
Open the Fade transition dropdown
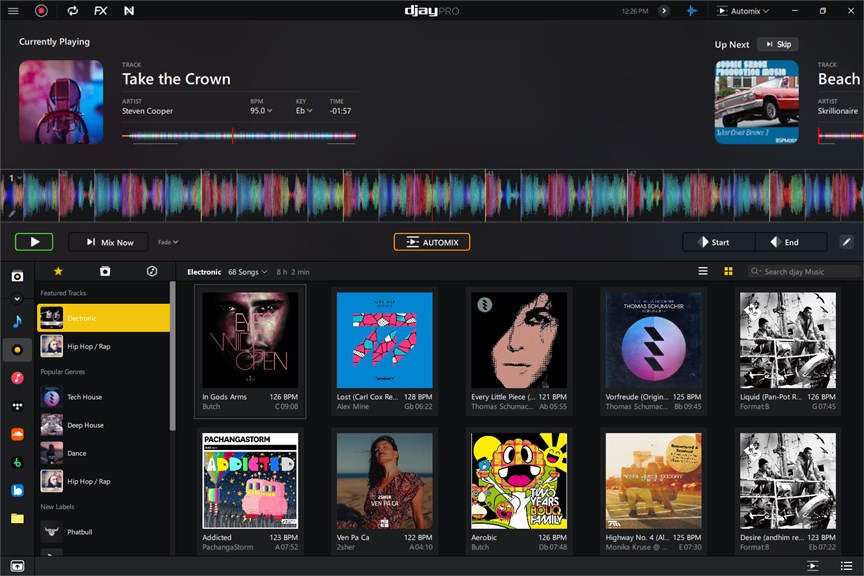pos(168,242)
